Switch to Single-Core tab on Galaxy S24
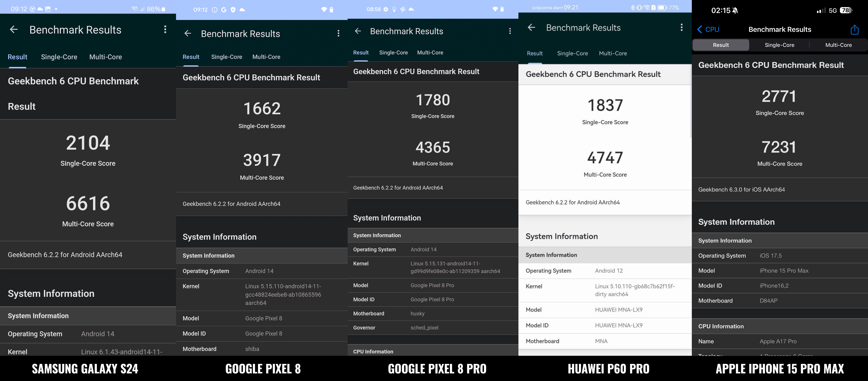This screenshot has width=868, height=381. (x=59, y=57)
